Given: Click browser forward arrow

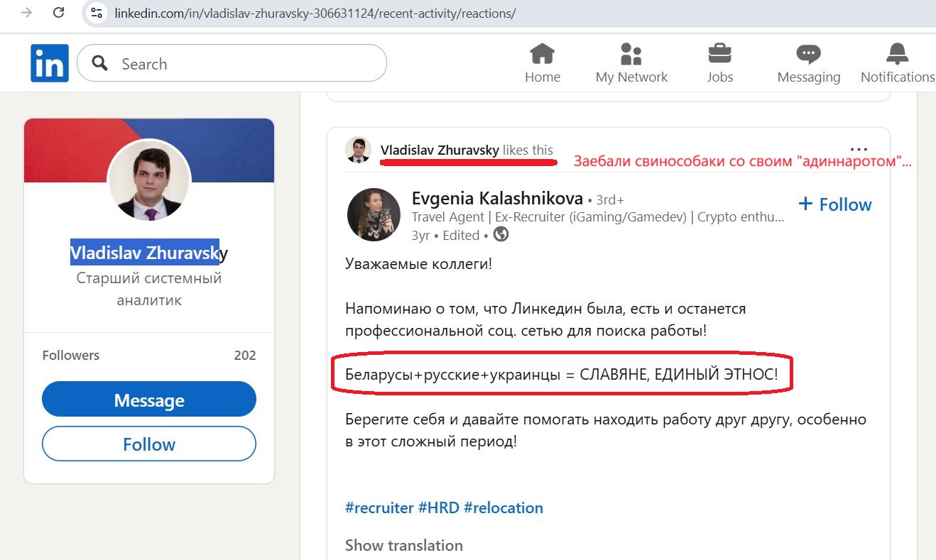Looking at the screenshot, I should (x=27, y=12).
